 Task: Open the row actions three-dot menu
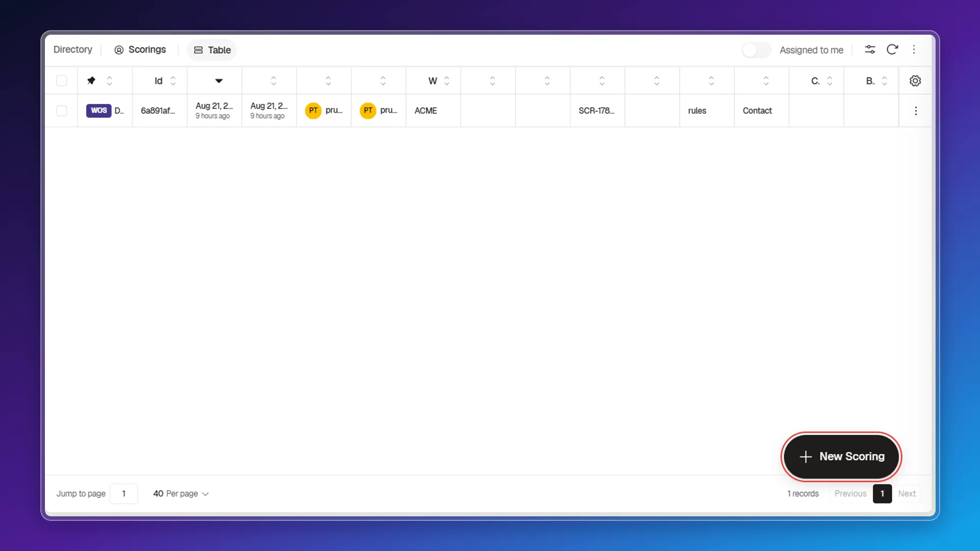click(916, 111)
